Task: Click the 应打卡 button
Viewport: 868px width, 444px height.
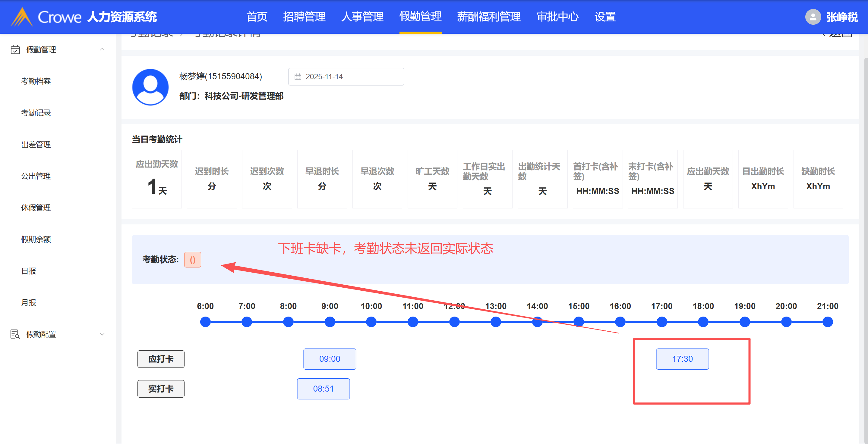Action: click(x=161, y=359)
